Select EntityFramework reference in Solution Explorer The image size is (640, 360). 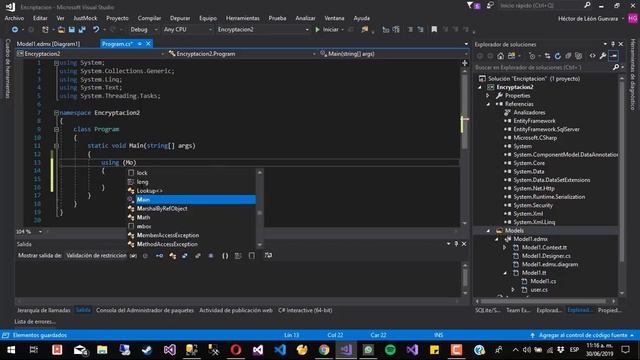click(x=534, y=121)
